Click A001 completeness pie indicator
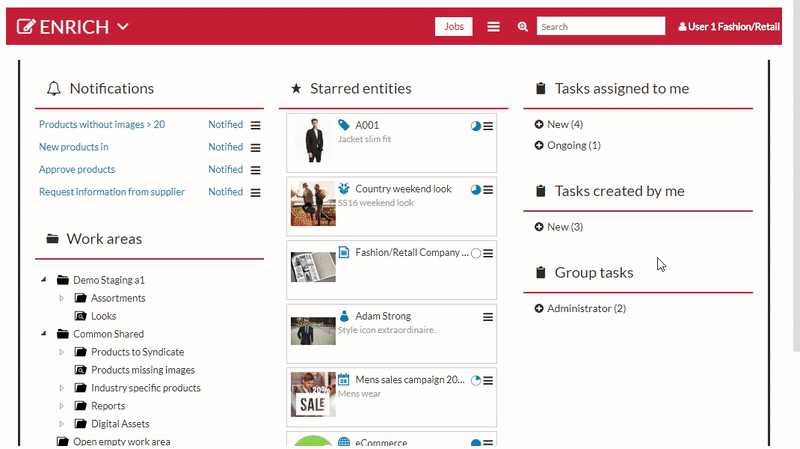The image size is (800, 449). pyautogui.click(x=476, y=126)
